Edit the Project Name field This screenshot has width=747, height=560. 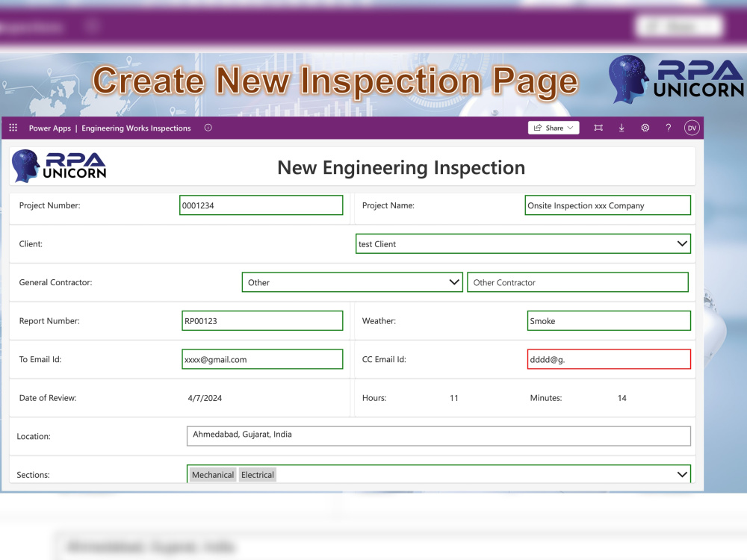coord(608,205)
